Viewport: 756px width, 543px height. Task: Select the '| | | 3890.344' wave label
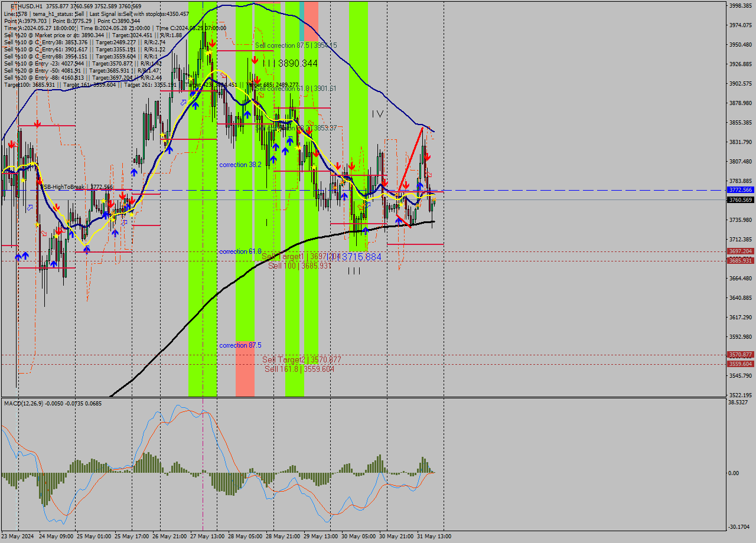[x=291, y=63]
